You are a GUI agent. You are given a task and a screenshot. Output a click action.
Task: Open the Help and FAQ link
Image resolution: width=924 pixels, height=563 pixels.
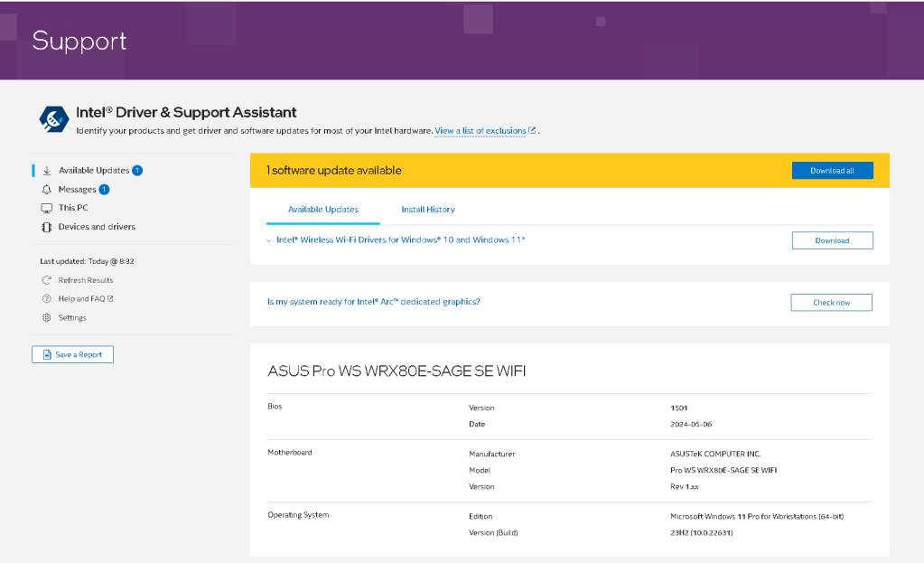81,299
